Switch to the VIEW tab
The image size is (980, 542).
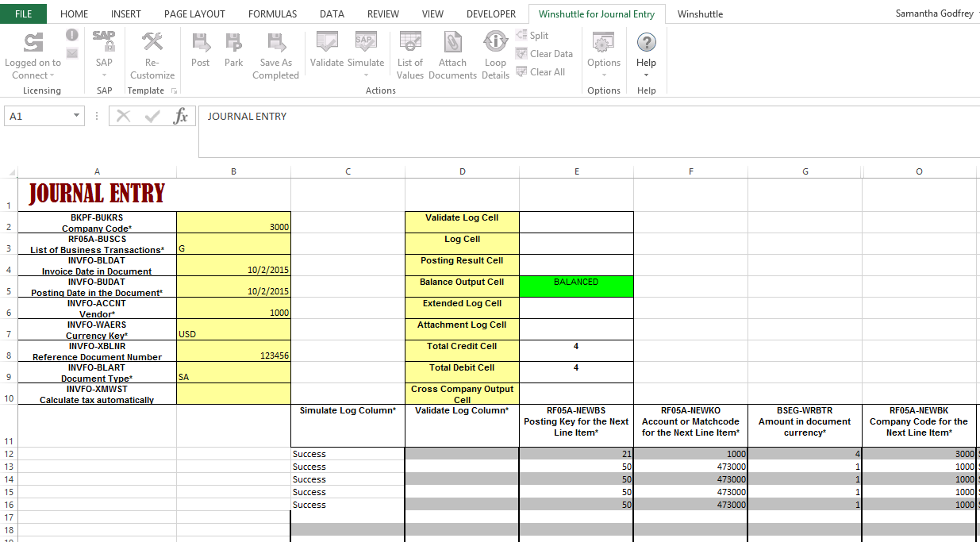coord(432,13)
